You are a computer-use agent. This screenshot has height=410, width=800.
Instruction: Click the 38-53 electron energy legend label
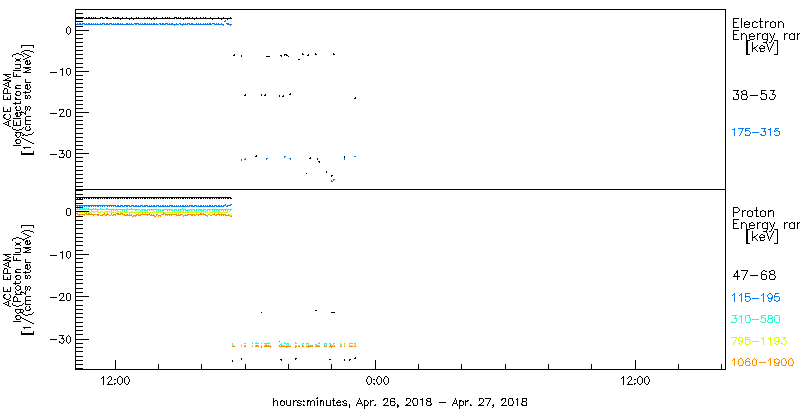coord(754,95)
